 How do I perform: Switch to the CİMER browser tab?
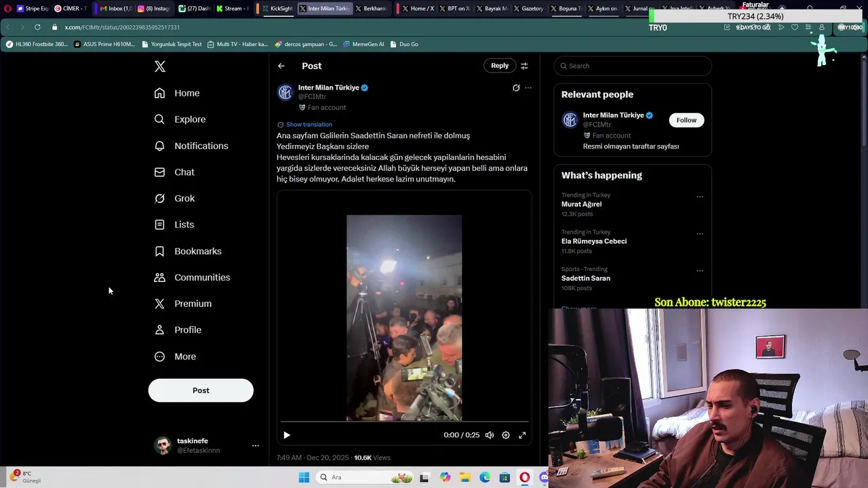click(70, 9)
